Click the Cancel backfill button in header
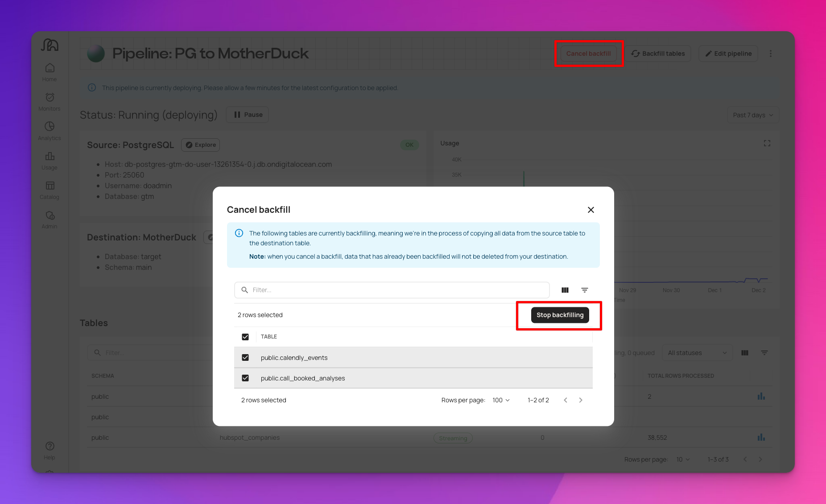826x504 pixels. click(589, 54)
